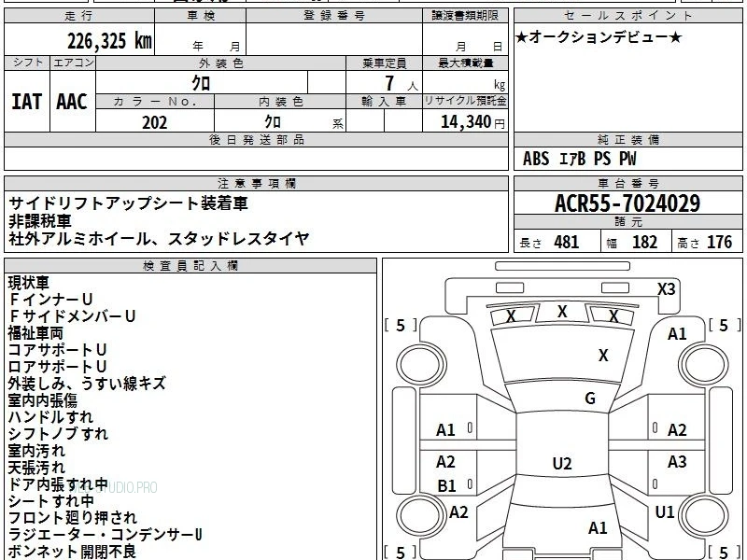Select the ロアサポートU note line

click(57, 367)
